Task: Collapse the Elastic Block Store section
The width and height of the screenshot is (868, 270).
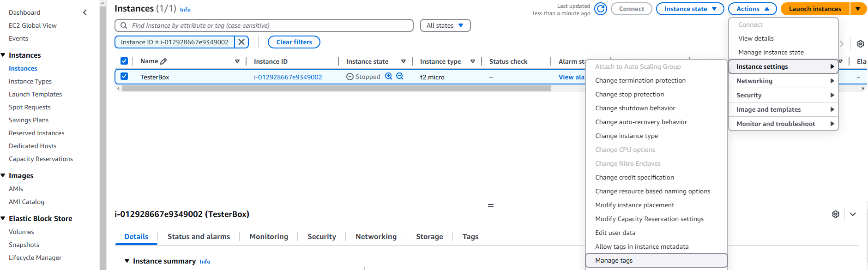Action: point(4,219)
